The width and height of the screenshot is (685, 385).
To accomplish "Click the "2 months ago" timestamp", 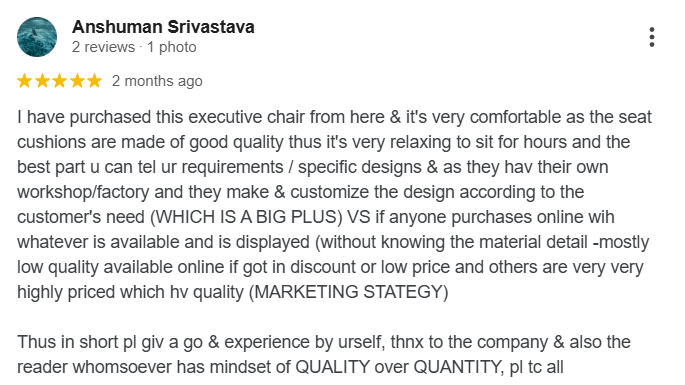I will [x=157, y=81].
